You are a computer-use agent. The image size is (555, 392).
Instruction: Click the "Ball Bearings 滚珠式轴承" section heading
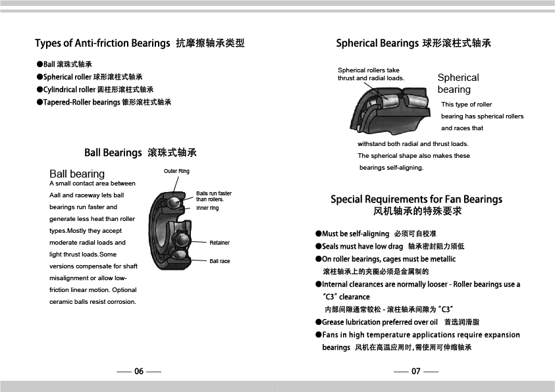click(140, 153)
